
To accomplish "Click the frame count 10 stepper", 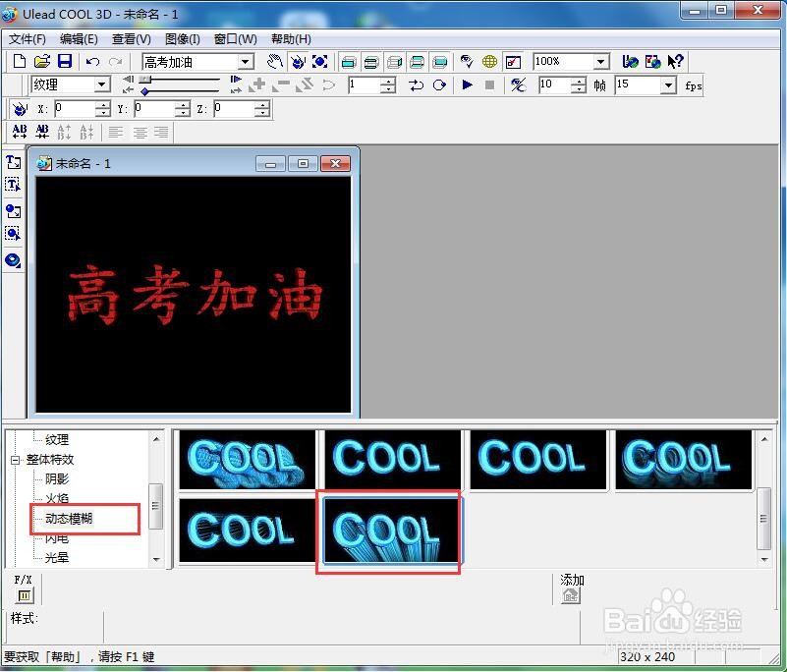I will (x=579, y=84).
